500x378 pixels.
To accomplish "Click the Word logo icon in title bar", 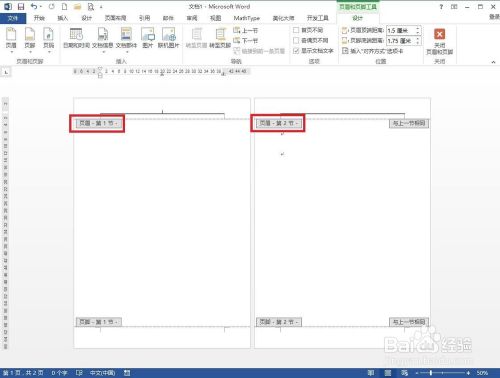I will point(8,7).
